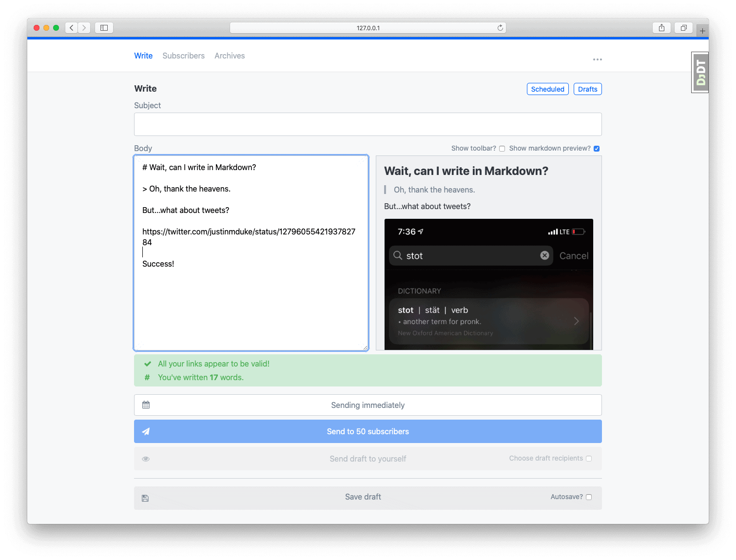View Scheduled emails
Viewport: 736px width, 560px height.
(x=547, y=89)
